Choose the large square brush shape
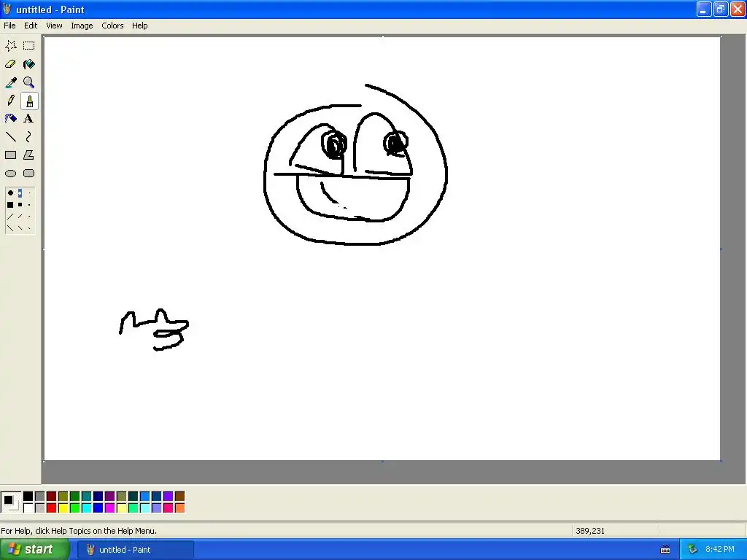 tap(10, 205)
